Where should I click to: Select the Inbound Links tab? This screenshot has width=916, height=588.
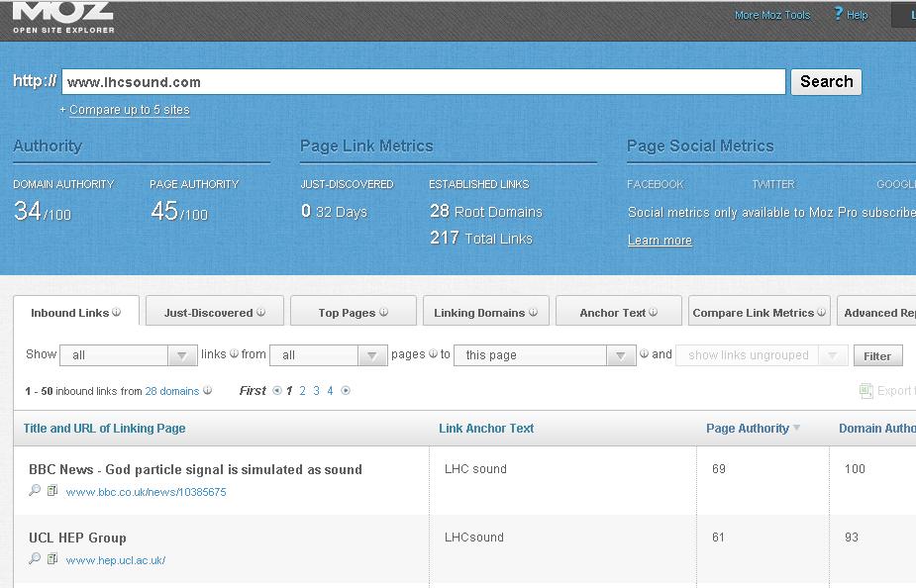[x=76, y=312]
